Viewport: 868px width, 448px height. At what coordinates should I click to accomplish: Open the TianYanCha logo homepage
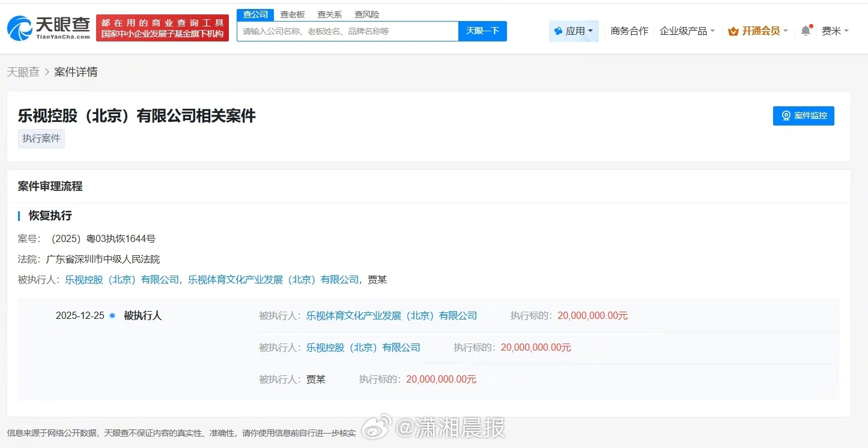[x=48, y=28]
